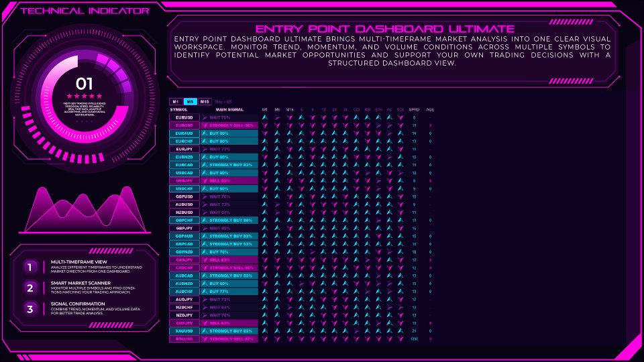644x362 pixels.
Task: Click the buy arrow icon in EURCAD main signal
Action: click(205, 165)
